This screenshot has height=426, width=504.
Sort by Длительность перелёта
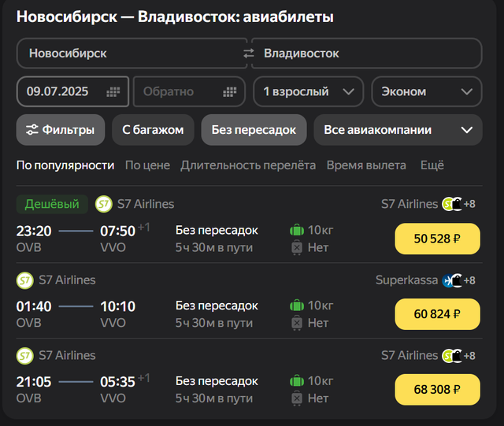[x=248, y=165]
